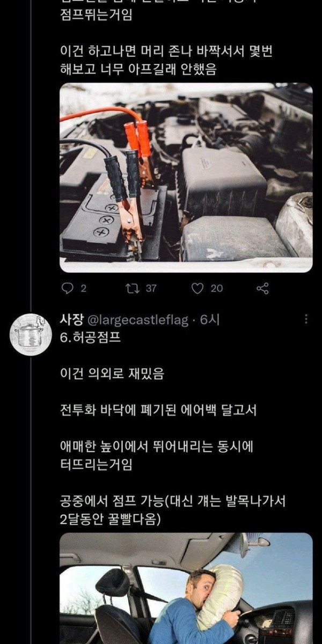Like the tweet with the heart icon
Image resolution: width=322 pixels, height=644 pixels.
coord(197,288)
